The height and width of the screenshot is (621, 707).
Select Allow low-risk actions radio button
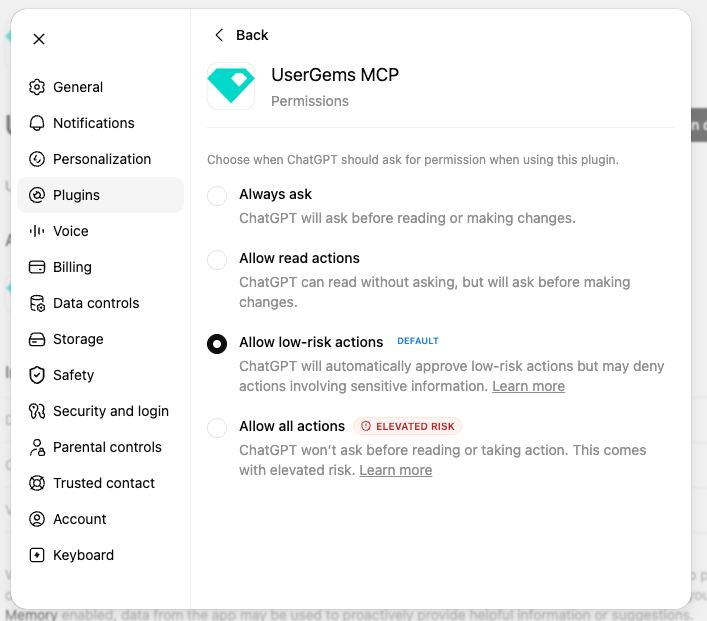pos(217,344)
